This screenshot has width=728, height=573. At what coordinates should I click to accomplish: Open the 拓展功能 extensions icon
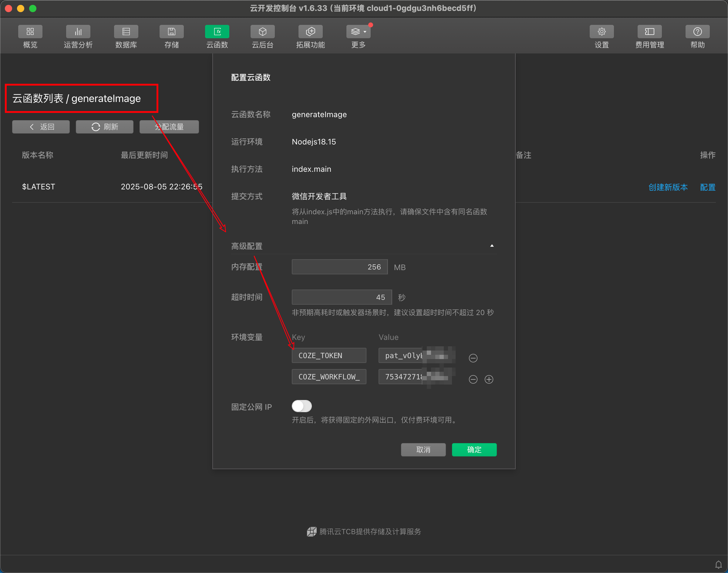point(311,32)
